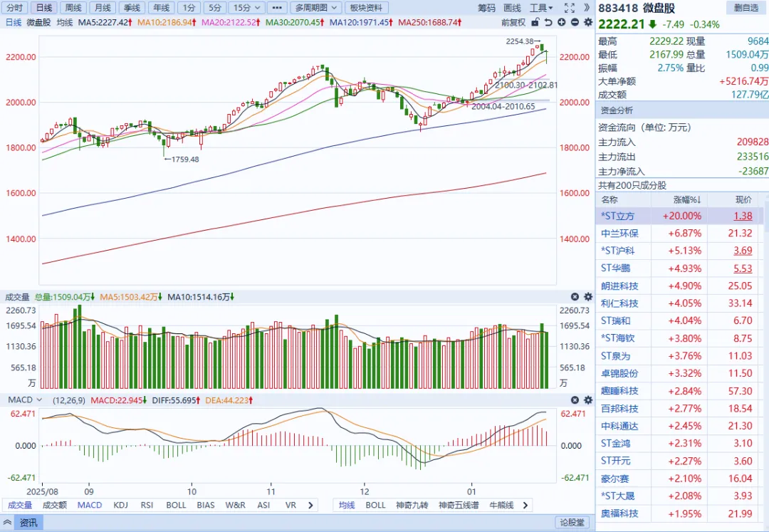769x532 pixels.
Task: Open 中兰环保 stock row
Action: 680,234
